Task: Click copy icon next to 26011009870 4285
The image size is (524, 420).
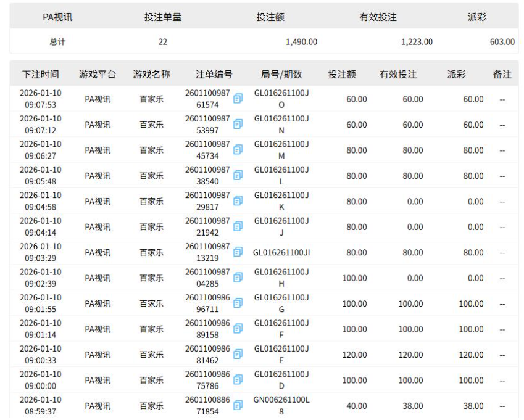Action: point(236,278)
